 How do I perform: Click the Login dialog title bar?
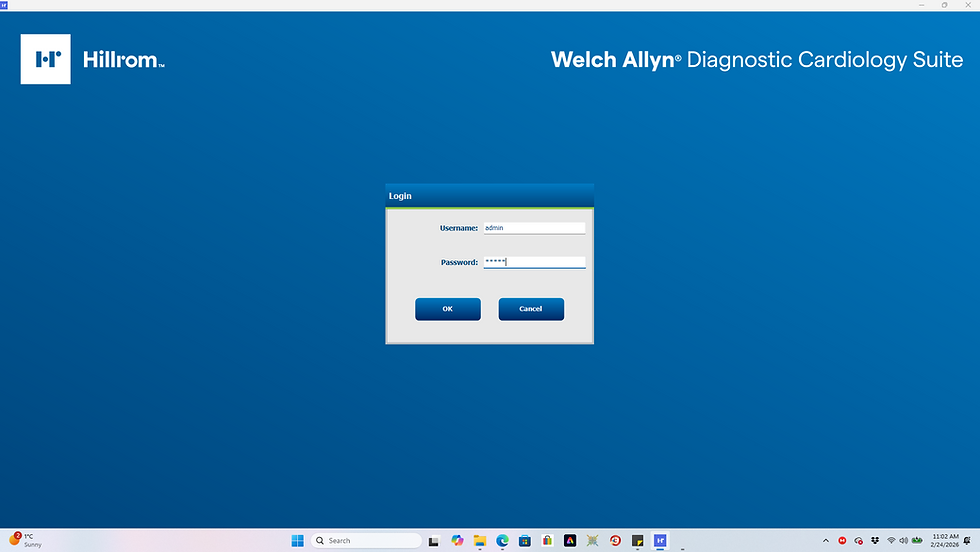coord(489,196)
